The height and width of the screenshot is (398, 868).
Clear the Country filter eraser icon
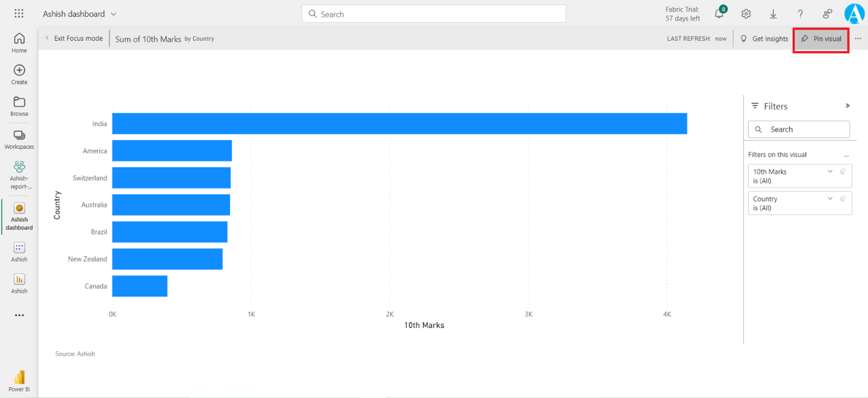click(843, 199)
